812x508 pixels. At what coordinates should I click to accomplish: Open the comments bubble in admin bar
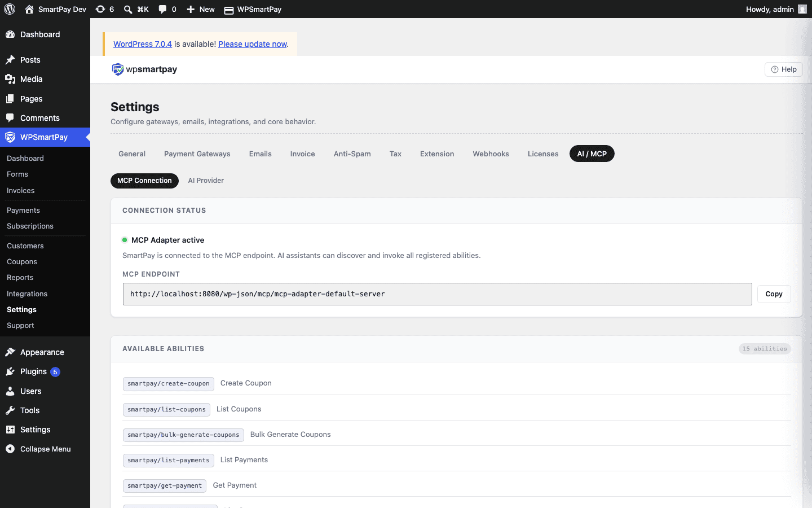(x=167, y=9)
